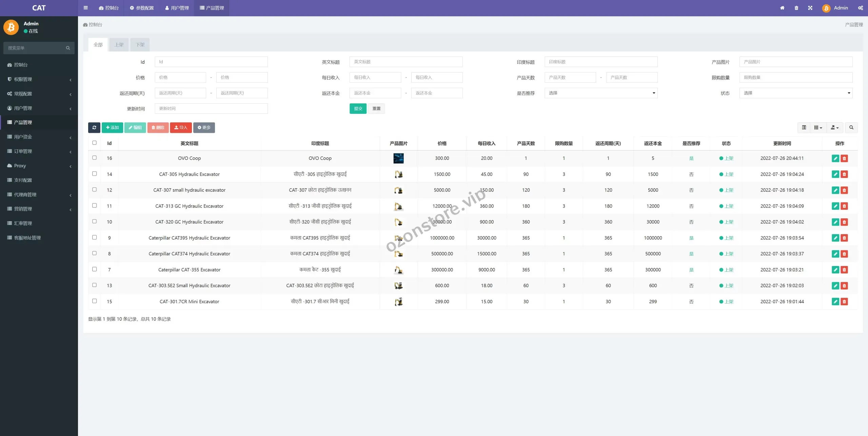Open the settings cogs icon top right
This screenshot has height=436, width=868.
tap(860, 8)
